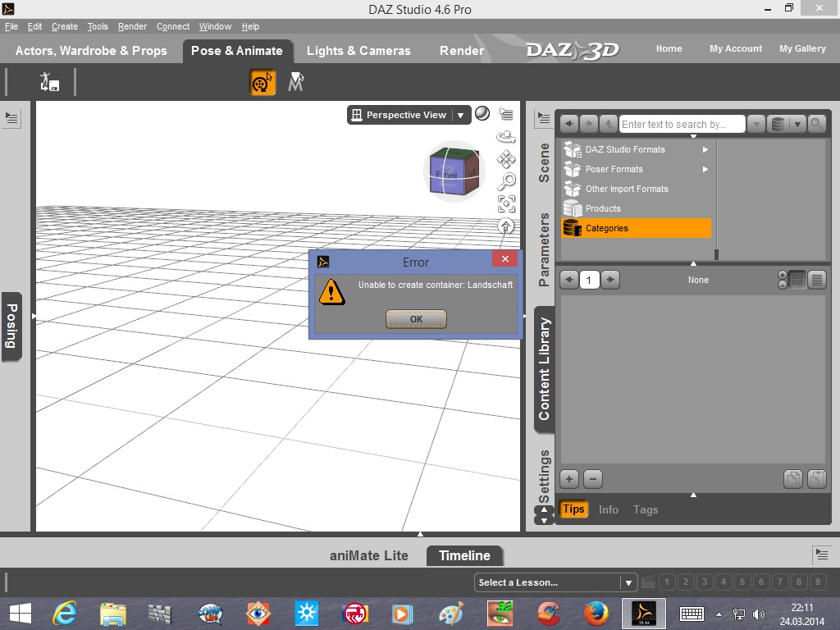This screenshot has width=840, height=630.
Task: Switch to list view
Action: (x=817, y=280)
